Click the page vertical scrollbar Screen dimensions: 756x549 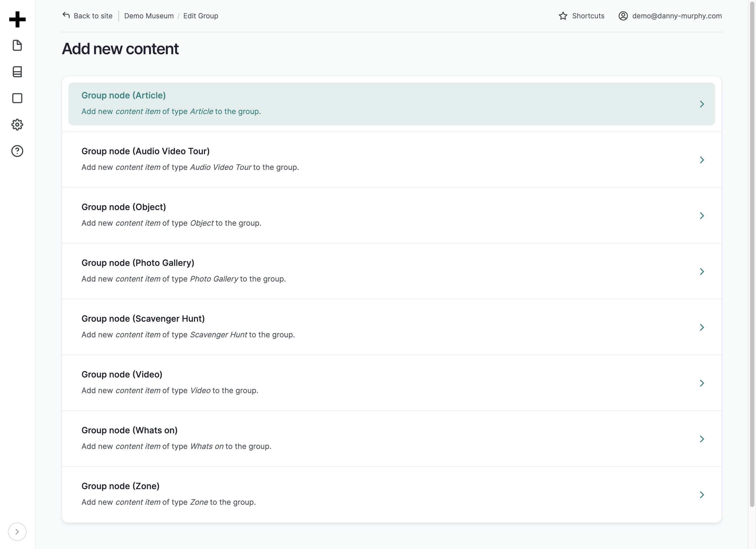click(752, 254)
